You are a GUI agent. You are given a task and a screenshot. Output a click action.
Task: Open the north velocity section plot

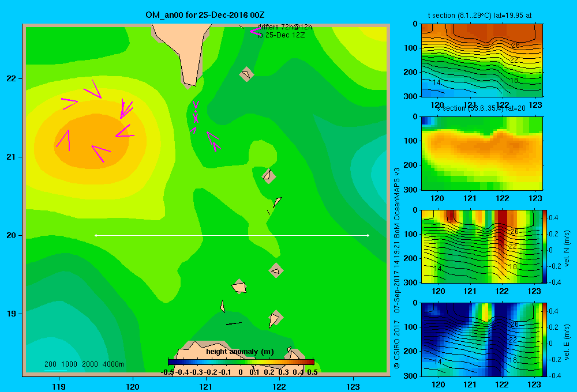point(482,246)
